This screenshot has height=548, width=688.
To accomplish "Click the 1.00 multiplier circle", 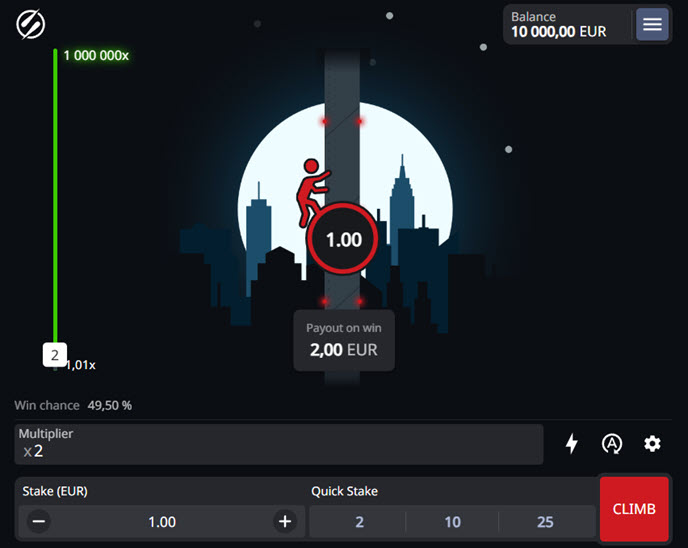I will (343, 239).
